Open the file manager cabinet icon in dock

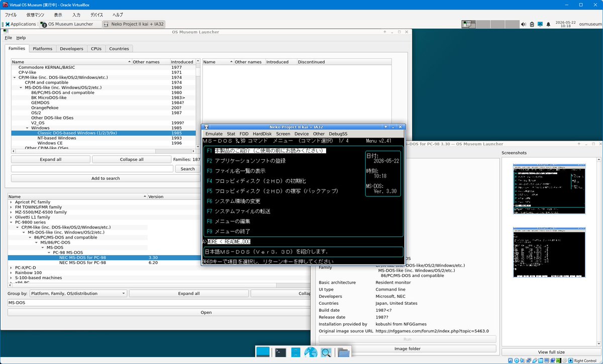point(295,352)
